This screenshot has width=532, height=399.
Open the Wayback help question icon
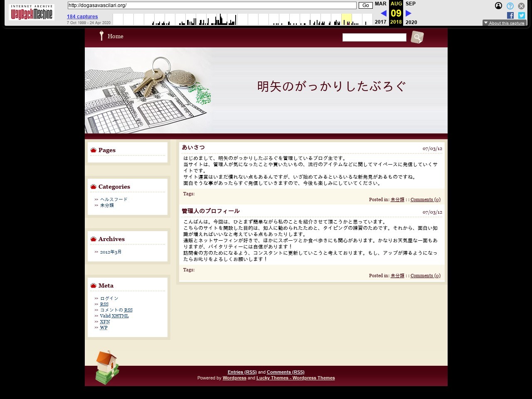click(510, 6)
